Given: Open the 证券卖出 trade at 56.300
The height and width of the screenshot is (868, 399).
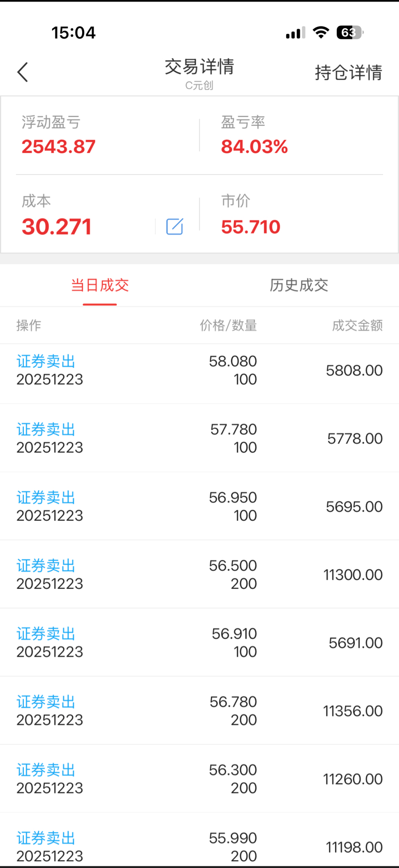Looking at the screenshot, I should [x=199, y=779].
